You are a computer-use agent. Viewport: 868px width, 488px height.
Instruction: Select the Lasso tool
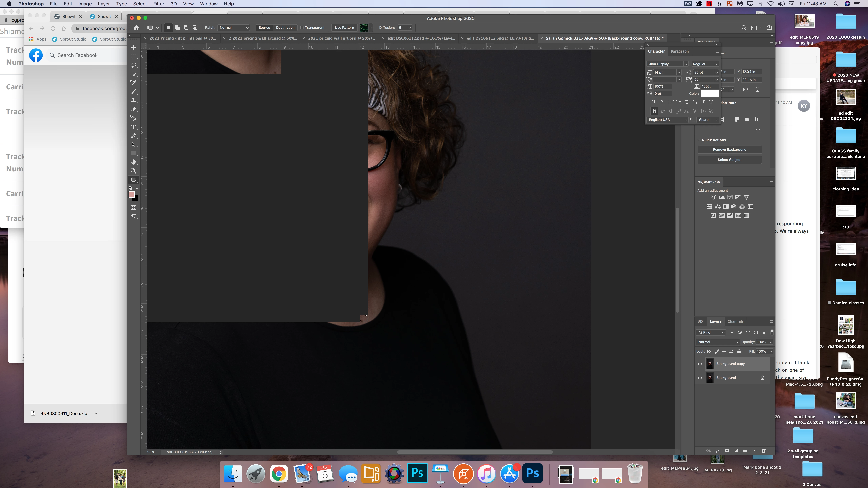pos(133,65)
